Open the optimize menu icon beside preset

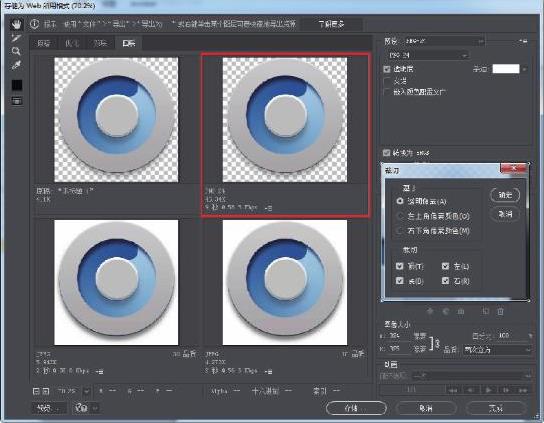523,41
